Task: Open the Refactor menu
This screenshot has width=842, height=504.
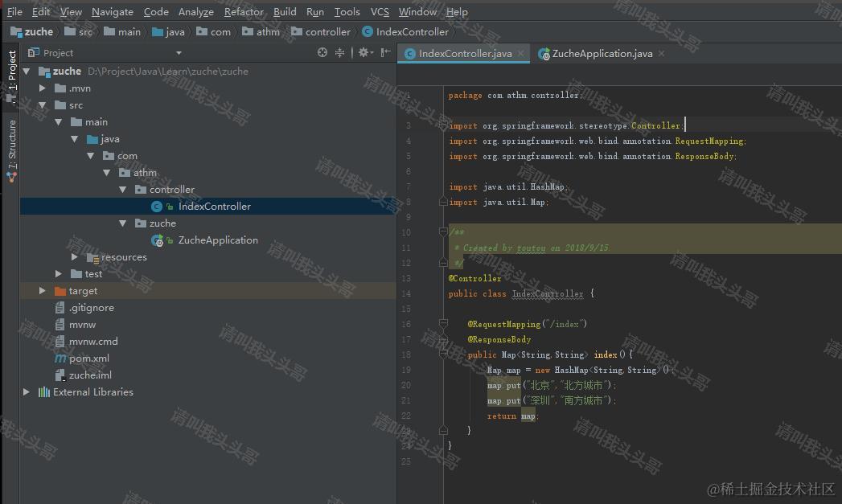Action: point(244,11)
